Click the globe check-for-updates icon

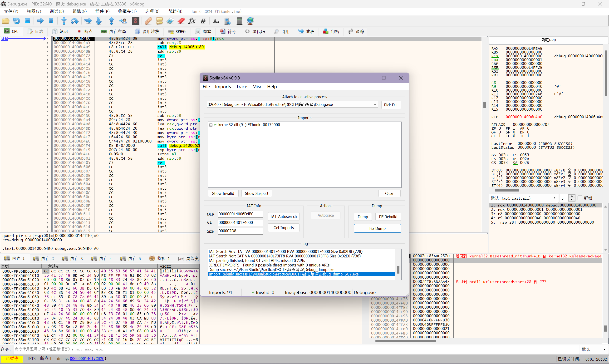click(250, 21)
